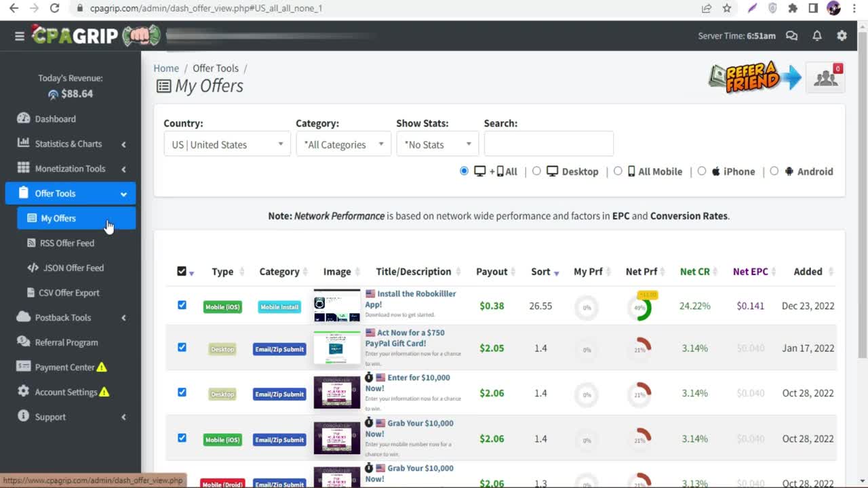Open the Country dropdown

coord(227,144)
